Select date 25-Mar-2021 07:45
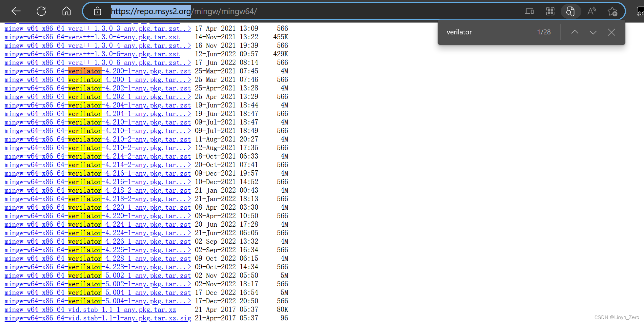This screenshot has height=323, width=644. [x=227, y=71]
